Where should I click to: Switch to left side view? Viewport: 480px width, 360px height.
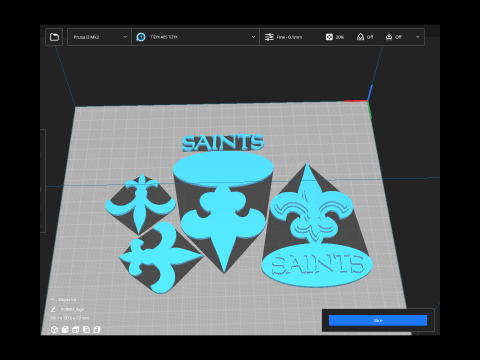pyautogui.click(x=86, y=330)
